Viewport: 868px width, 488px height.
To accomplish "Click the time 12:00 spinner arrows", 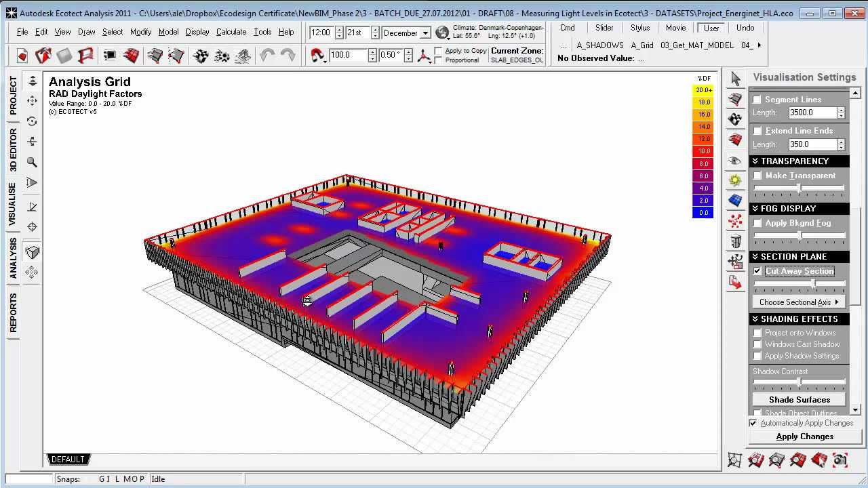I will (338, 33).
